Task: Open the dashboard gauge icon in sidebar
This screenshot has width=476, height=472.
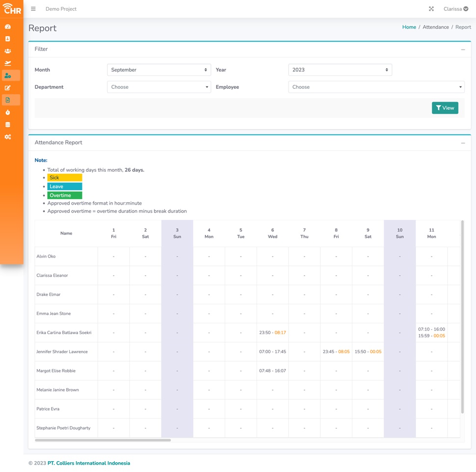Action: (x=8, y=26)
